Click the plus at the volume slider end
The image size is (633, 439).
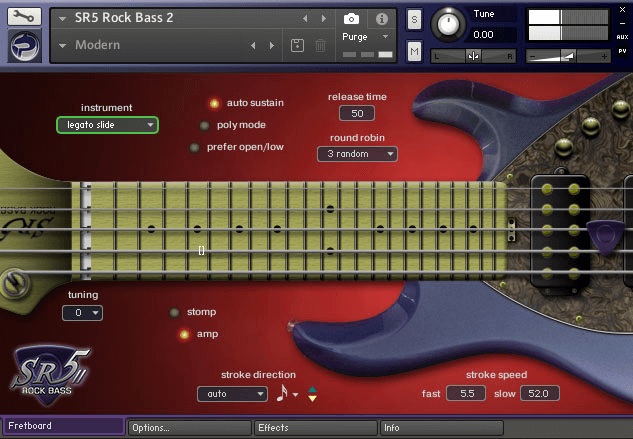604,57
